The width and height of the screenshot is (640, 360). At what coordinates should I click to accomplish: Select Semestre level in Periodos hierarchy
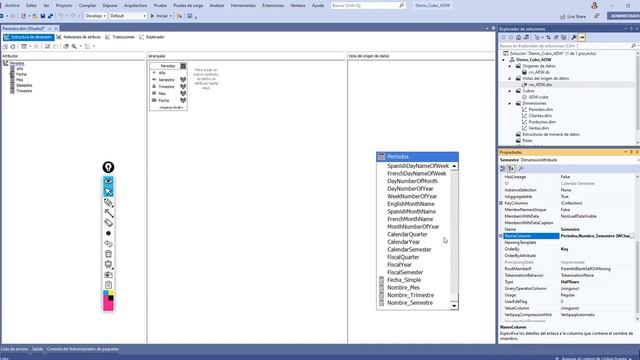[x=166, y=80]
